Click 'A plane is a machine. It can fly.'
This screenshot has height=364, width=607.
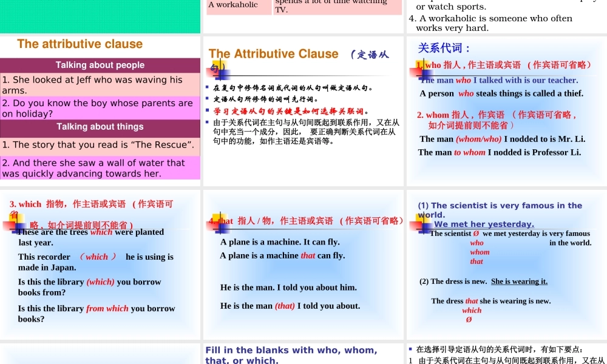(x=280, y=242)
